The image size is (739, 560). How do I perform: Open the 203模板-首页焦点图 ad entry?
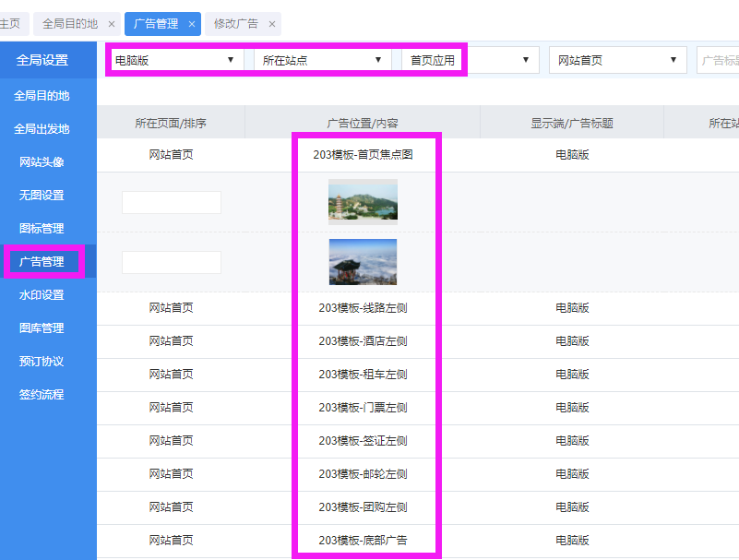pos(363,155)
